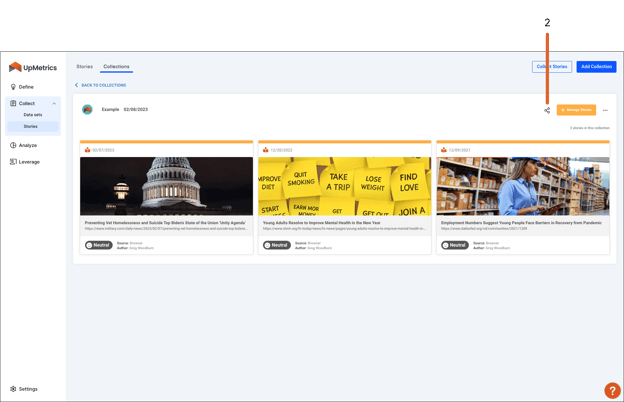Screen dimensions: 624x402
Task: Click source icon on 12/09/2021 story
Action: point(444,150)
